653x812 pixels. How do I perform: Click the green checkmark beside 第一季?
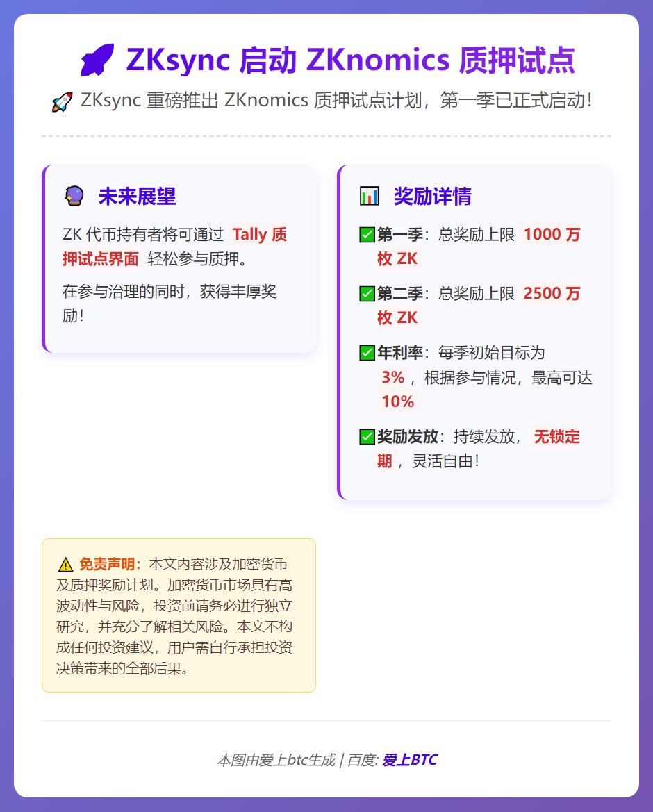pos(367,235)
